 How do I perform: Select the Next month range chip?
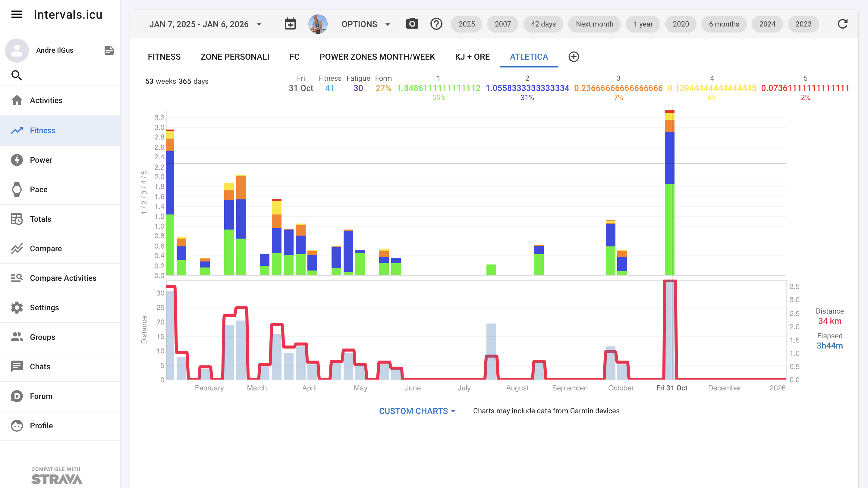594,24
